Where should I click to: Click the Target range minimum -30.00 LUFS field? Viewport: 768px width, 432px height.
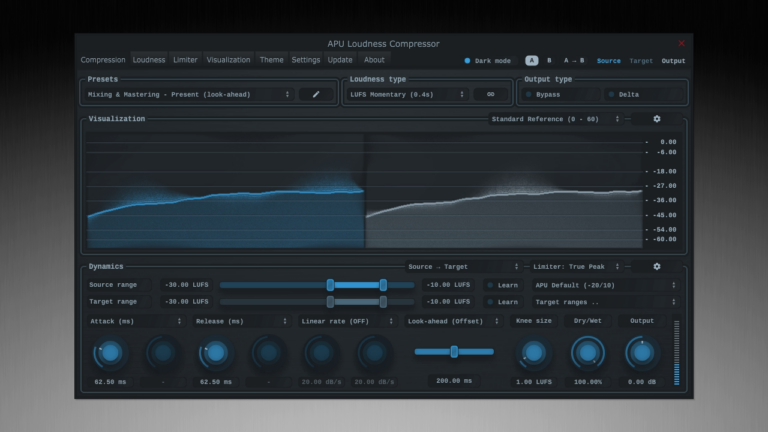click(187, 302)
